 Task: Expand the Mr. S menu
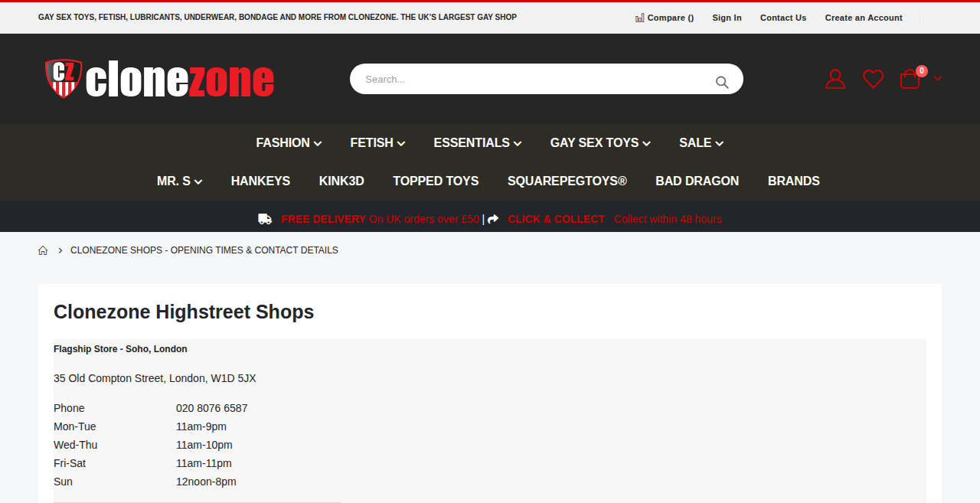(179, 181)
